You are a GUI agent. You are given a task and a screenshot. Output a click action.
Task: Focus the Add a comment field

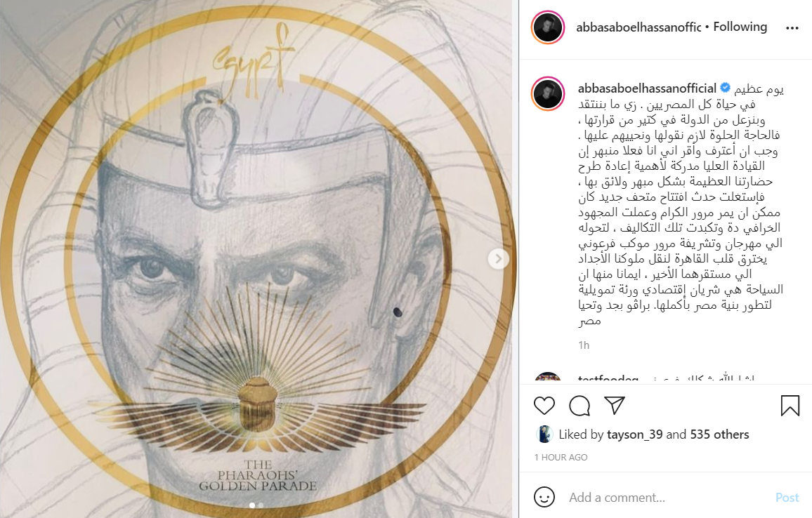point(668,498)
